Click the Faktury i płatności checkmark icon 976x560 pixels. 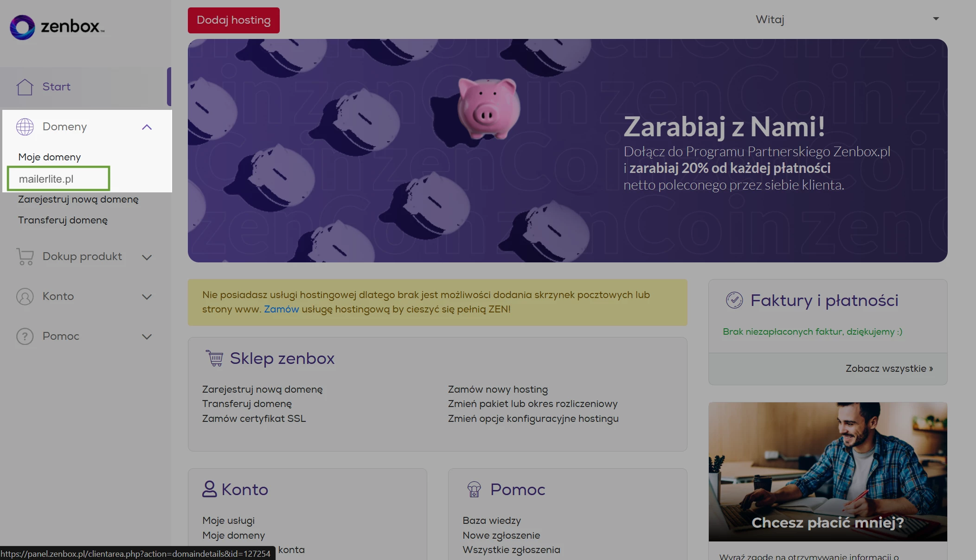(x=734, y=300)
